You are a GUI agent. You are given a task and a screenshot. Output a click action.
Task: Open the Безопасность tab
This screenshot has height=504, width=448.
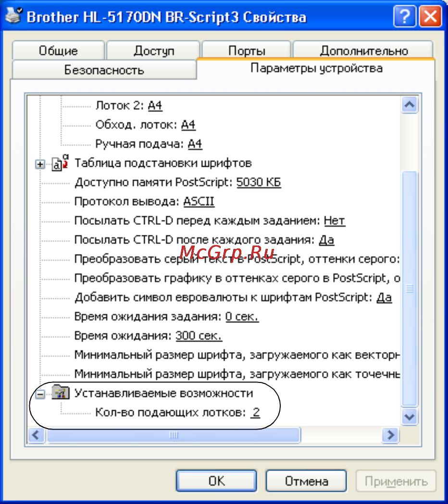point(104,70)
